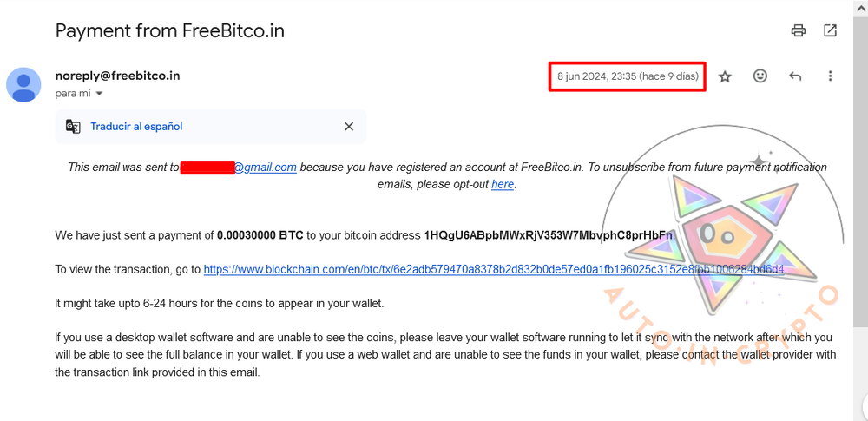Dismiss the translation banner

(x=348, y=127)
